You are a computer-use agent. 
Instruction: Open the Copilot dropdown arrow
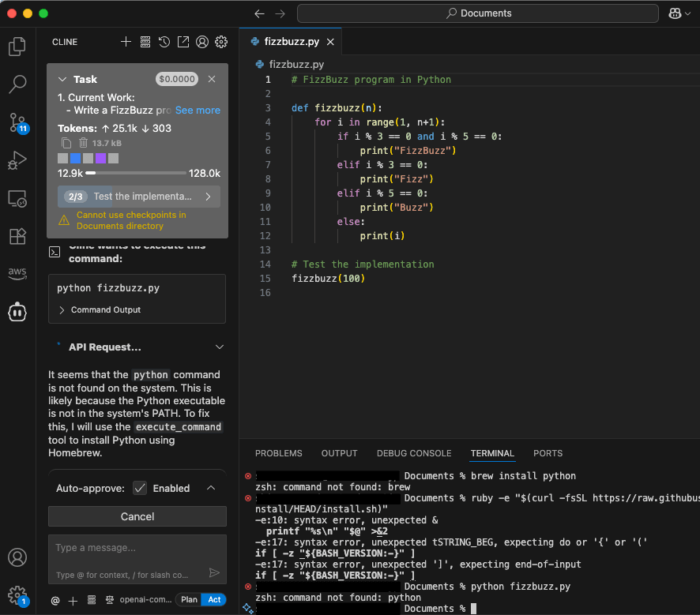coord(688,14)
